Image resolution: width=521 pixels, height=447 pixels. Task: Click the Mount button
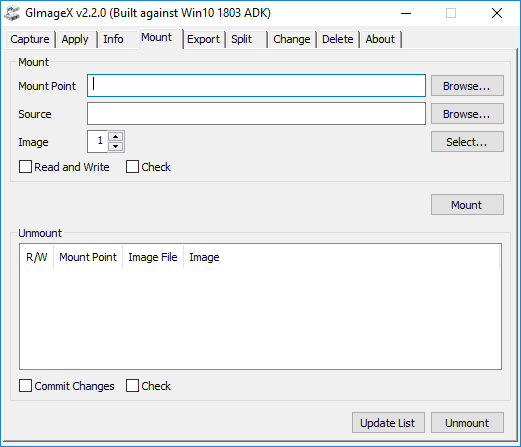point(467,205)
